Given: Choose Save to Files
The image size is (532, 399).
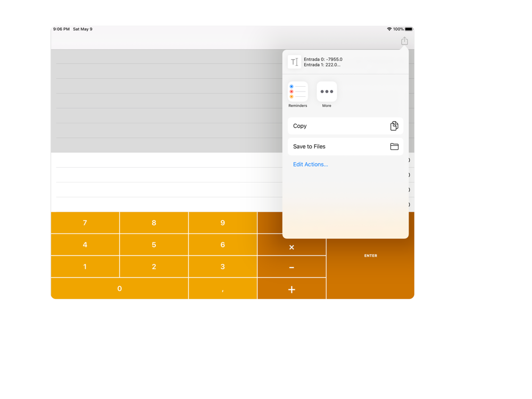Looking at the screenshot, I should point(345,147).
